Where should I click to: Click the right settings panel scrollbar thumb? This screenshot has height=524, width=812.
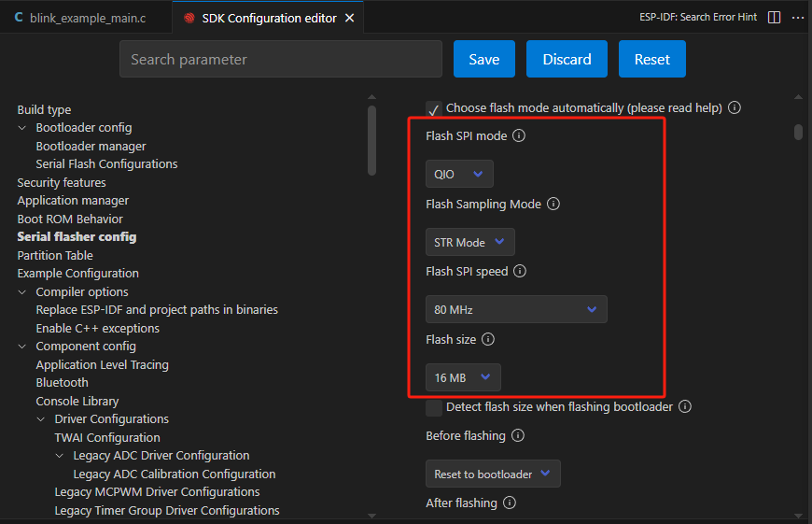coord(798,132)
